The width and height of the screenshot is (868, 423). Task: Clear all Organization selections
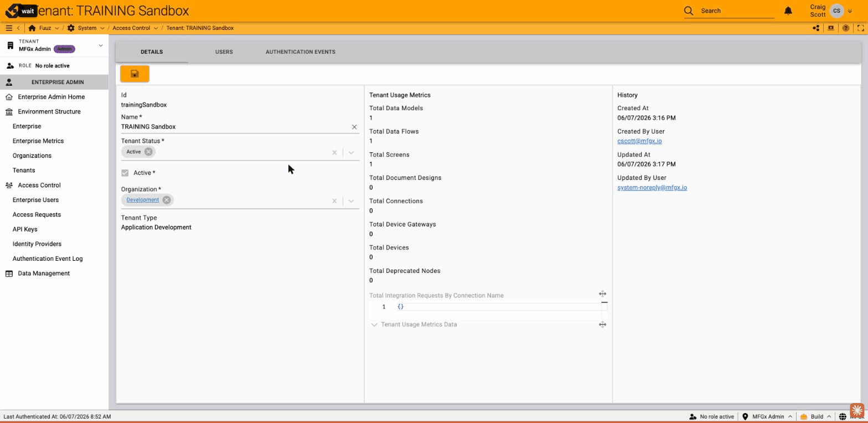(334, 200)
